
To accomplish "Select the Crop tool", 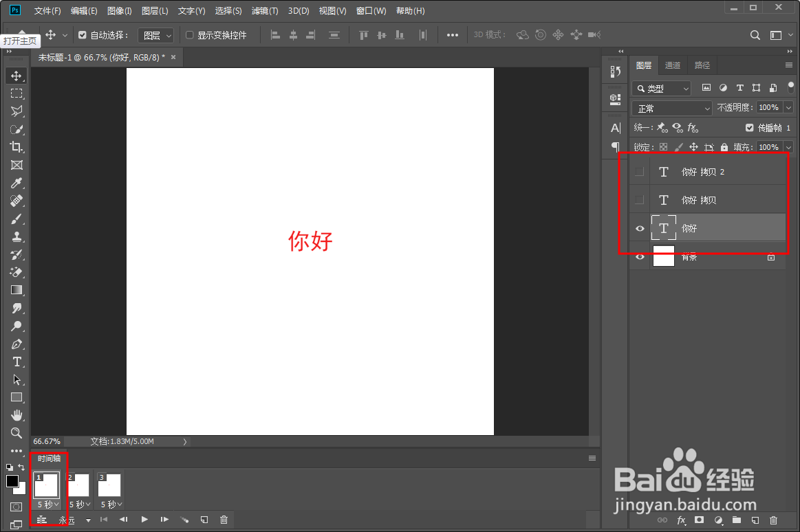I will click(17, 147).
